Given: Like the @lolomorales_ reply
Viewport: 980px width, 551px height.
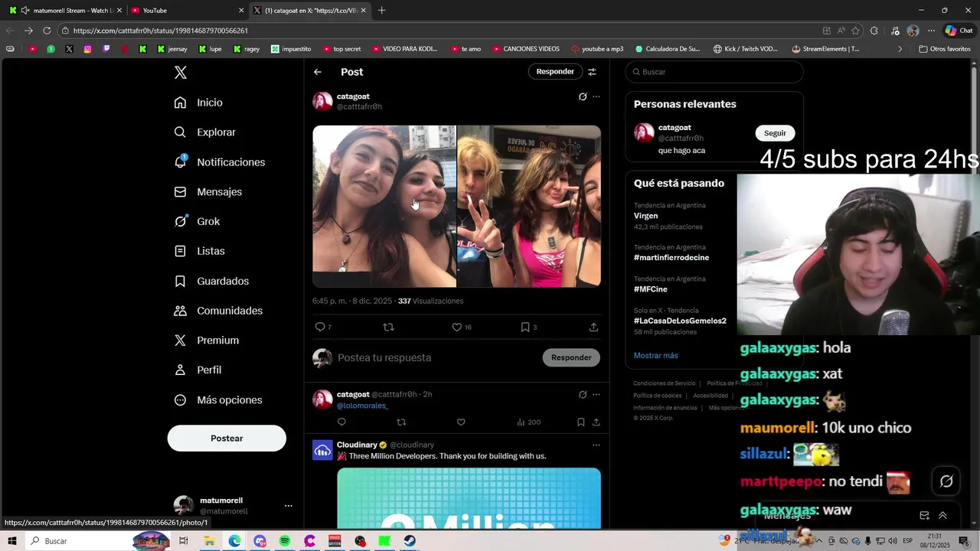Looking at the screenshot, I should (461, 422).
